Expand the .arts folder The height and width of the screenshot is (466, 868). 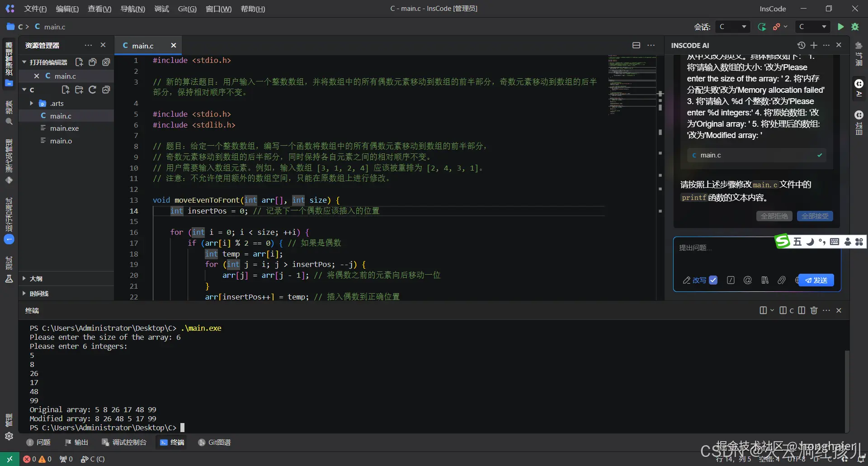(x=32, y=103)
